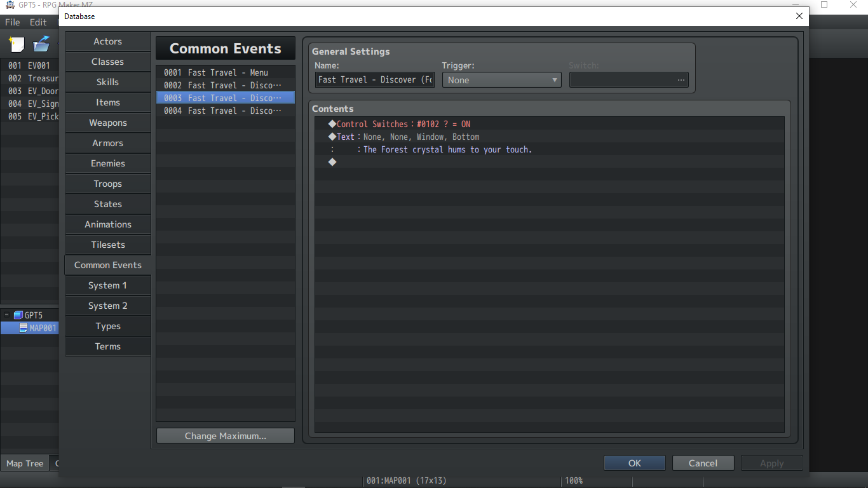Click the GPT5 project icon in the map tree

pos(18,315)
